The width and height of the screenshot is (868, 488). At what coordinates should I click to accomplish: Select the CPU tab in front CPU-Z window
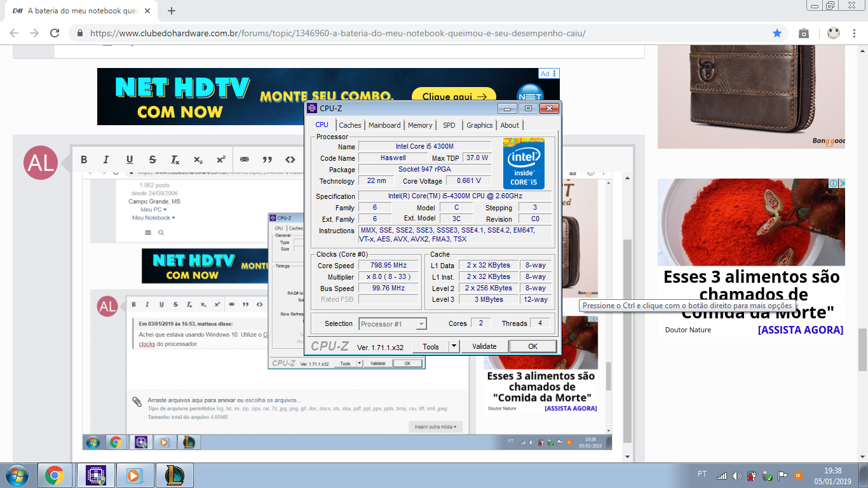[322, 125]
